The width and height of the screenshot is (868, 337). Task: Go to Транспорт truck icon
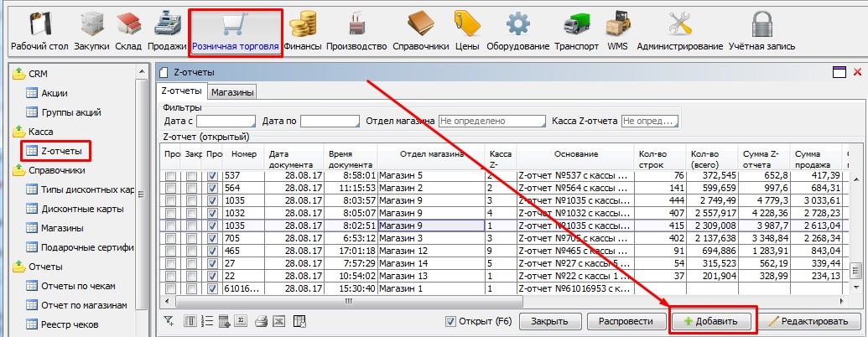click(x=574, y=32)
